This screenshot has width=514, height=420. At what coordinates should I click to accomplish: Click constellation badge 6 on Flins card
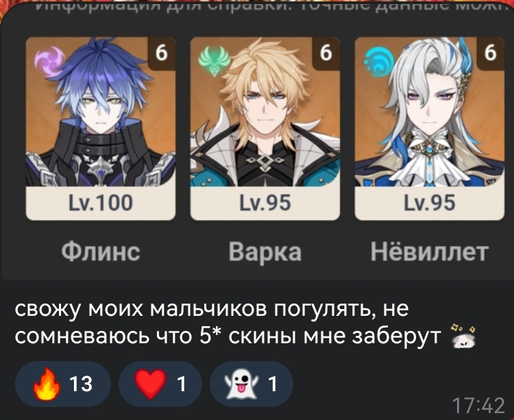(161, 53)
